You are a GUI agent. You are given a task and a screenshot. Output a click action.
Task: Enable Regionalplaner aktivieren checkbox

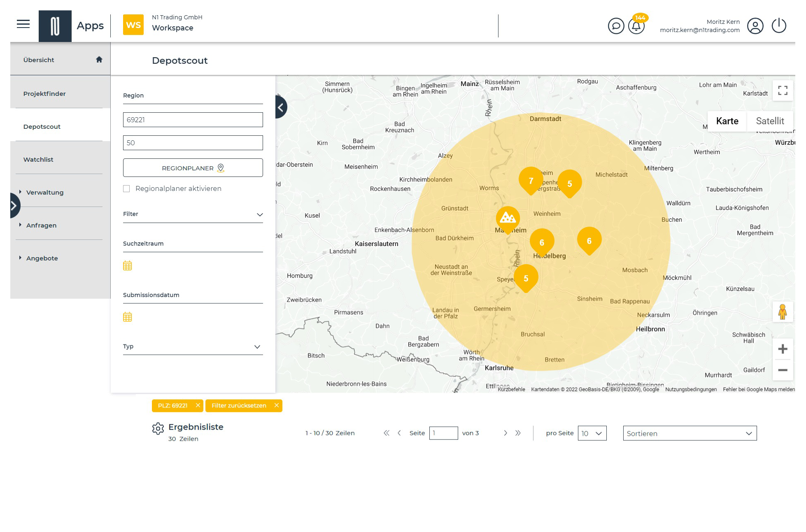[126, 188]
